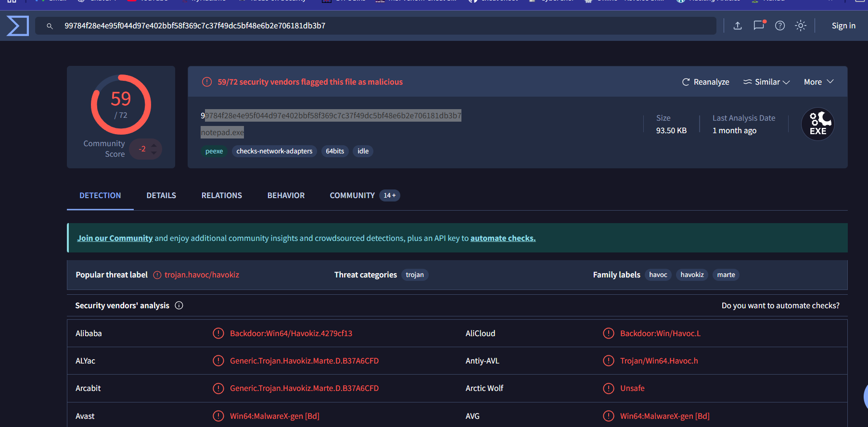Click Avast Win64:MalwareX-gen [Bd] result
This screenshot has width=868, height=427.
click(x=275, y=416)
